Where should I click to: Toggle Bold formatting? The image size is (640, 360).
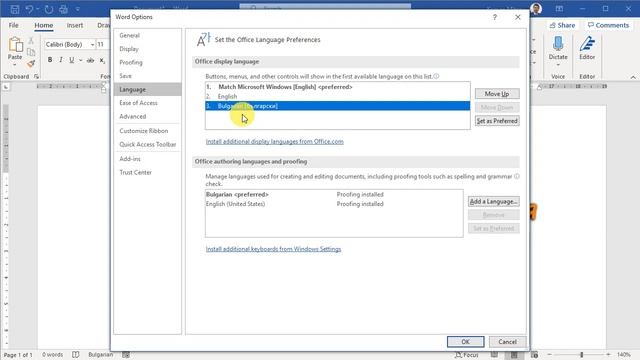[50, 60]
